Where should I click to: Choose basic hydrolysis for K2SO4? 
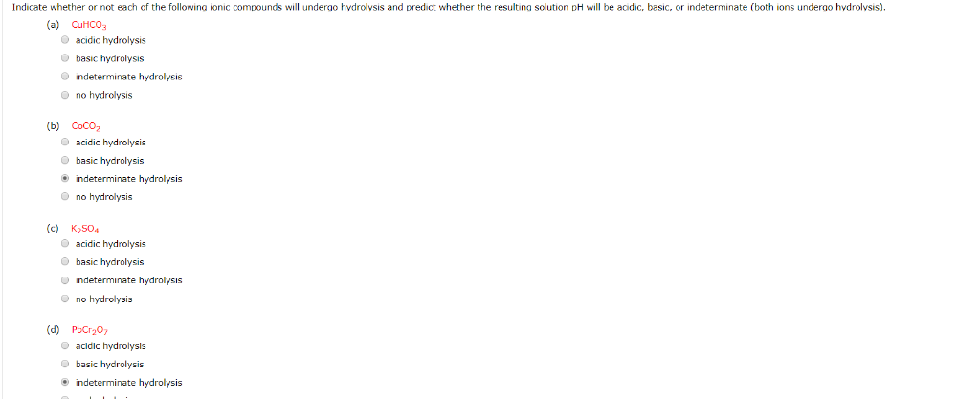pyautogui.click(x=65, y=261)
